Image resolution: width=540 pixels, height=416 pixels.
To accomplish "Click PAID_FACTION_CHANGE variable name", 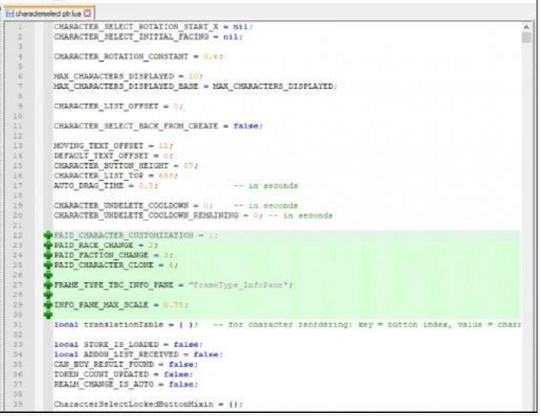I will click(x=101, y=255).
